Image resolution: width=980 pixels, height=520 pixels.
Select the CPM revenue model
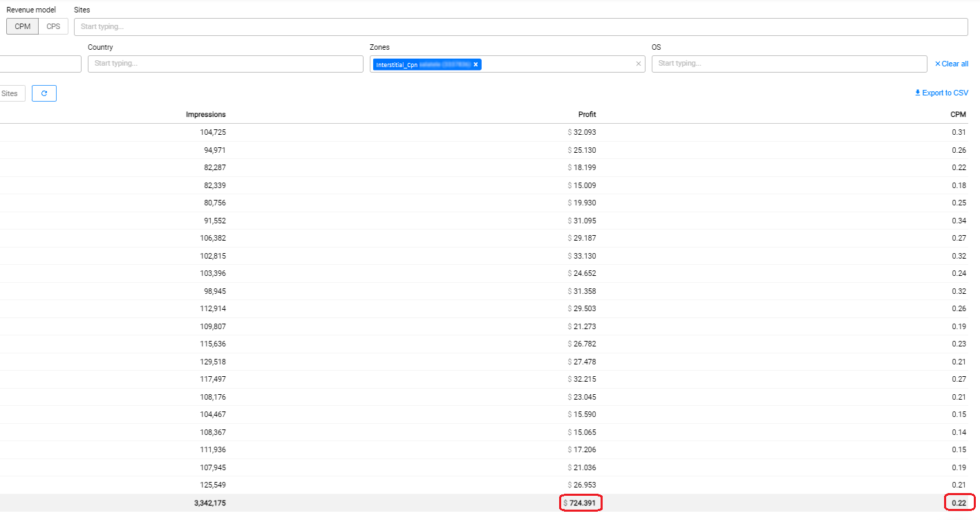click(x=22, y=26)
